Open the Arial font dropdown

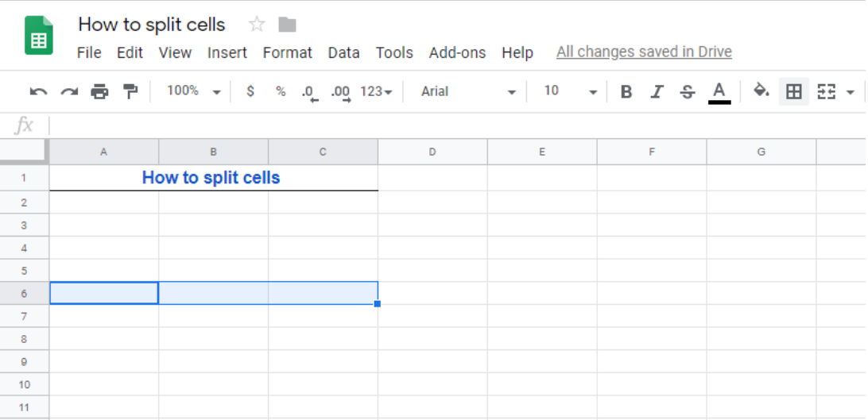(467, 91)
